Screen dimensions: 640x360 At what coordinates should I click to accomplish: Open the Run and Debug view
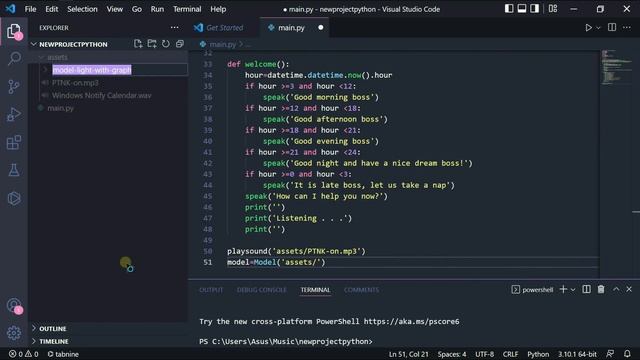click(x=14, y=114)
